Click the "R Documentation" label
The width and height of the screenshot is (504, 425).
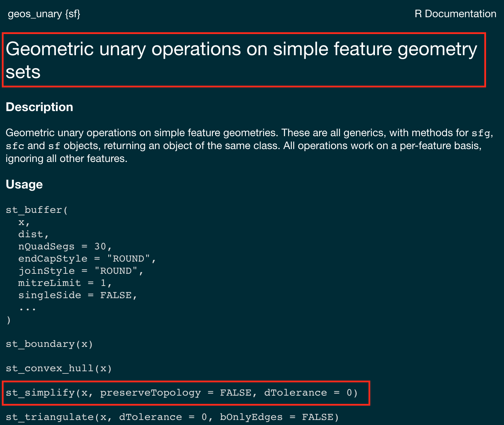455,14
